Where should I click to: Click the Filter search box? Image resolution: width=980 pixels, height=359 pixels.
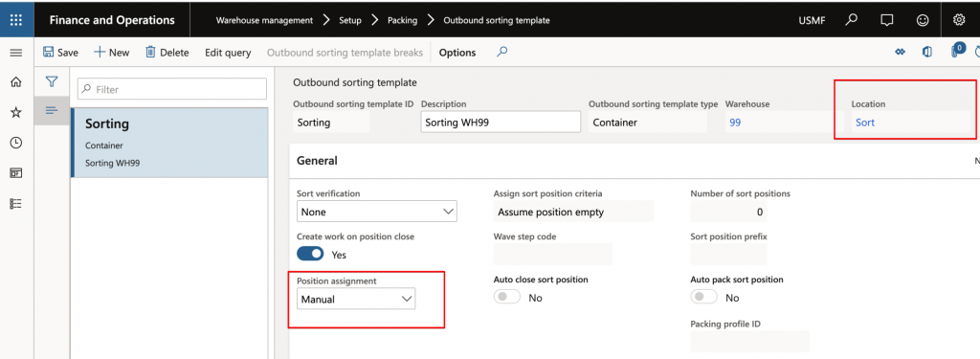172,89
